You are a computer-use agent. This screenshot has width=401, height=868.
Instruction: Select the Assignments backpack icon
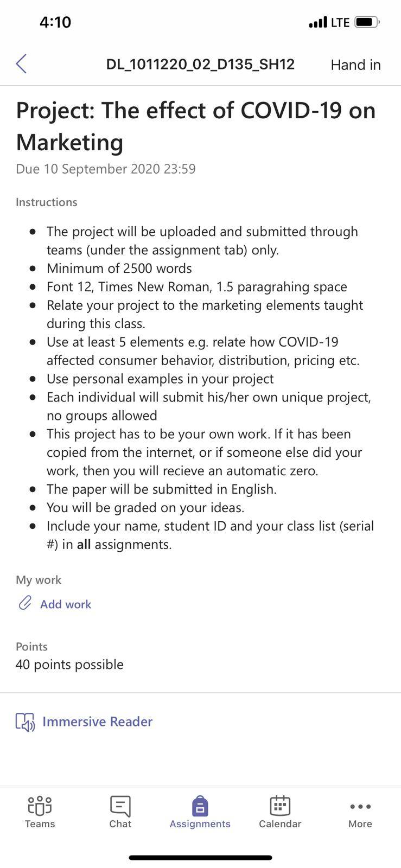point(200,806)
